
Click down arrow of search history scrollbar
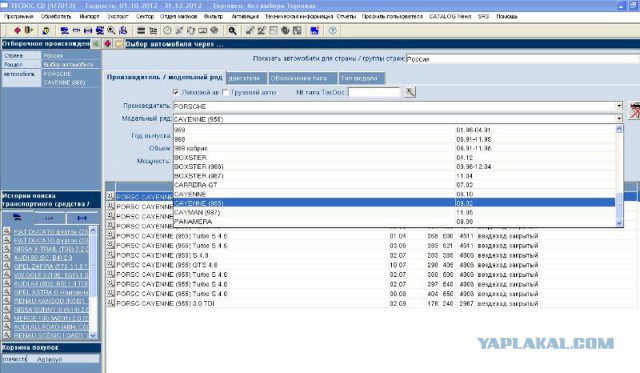93,335
